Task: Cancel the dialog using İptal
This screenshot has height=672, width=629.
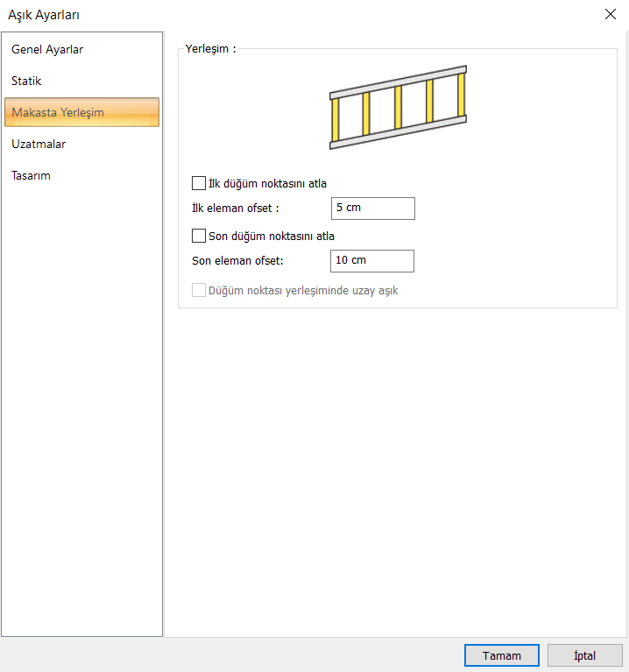Action: pos(584,655)
